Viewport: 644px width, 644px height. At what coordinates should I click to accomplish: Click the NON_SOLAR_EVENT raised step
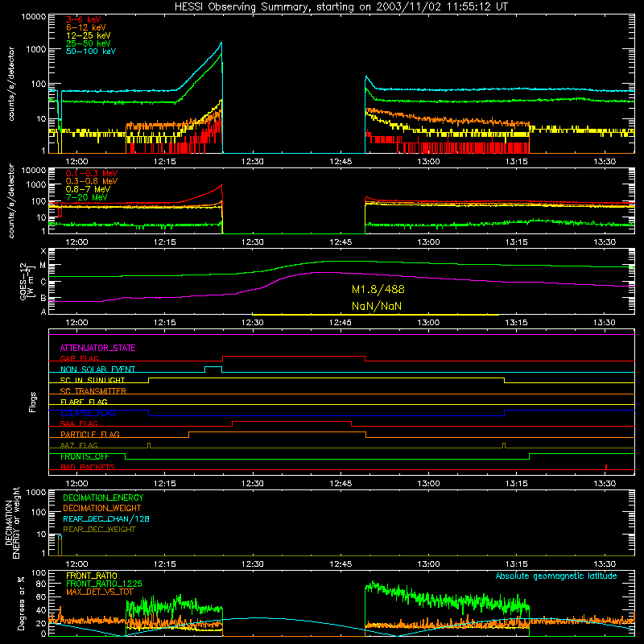click(x=213, y=367)
